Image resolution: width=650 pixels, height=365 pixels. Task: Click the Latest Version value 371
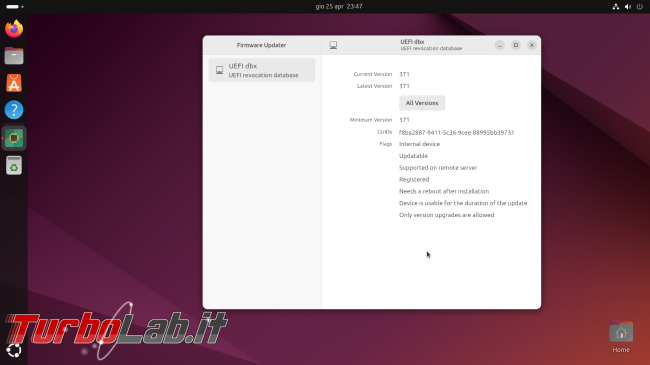404,86
